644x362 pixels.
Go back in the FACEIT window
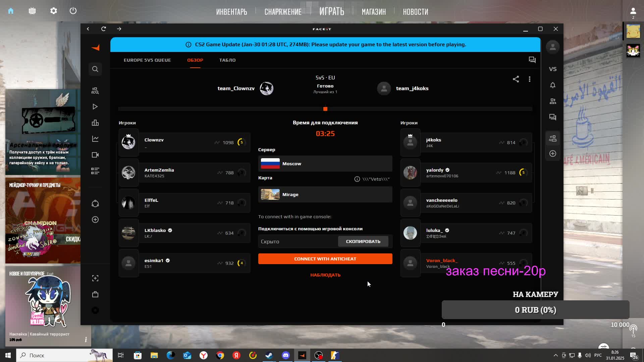[88, 29]
